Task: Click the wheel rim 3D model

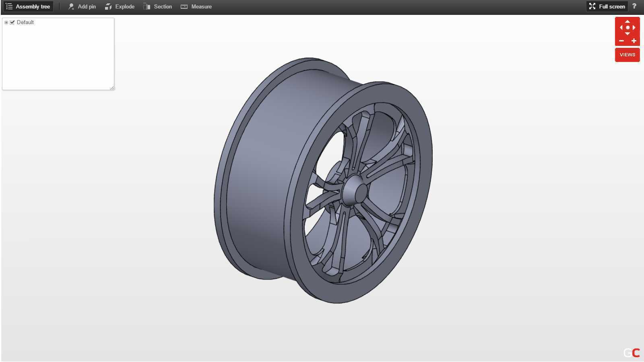Action: tap(323, 180)
